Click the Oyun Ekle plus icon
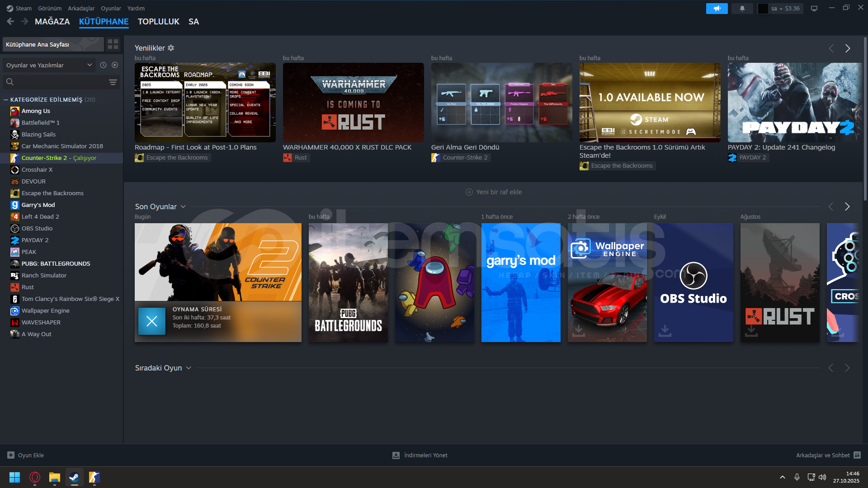Image resolution: width=868 pixels, height=488 pixels. pos(11,455)
